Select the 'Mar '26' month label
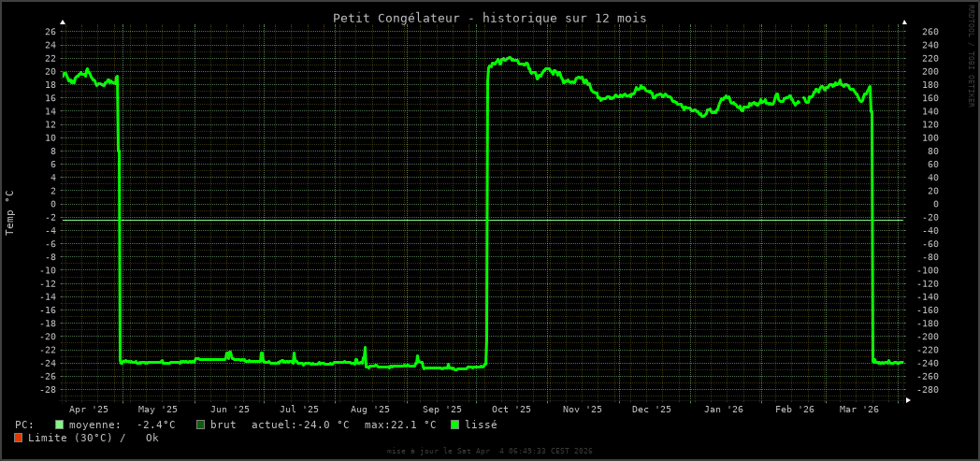The height and width of the screenshot is (461, 980). (x=859, y=410)
